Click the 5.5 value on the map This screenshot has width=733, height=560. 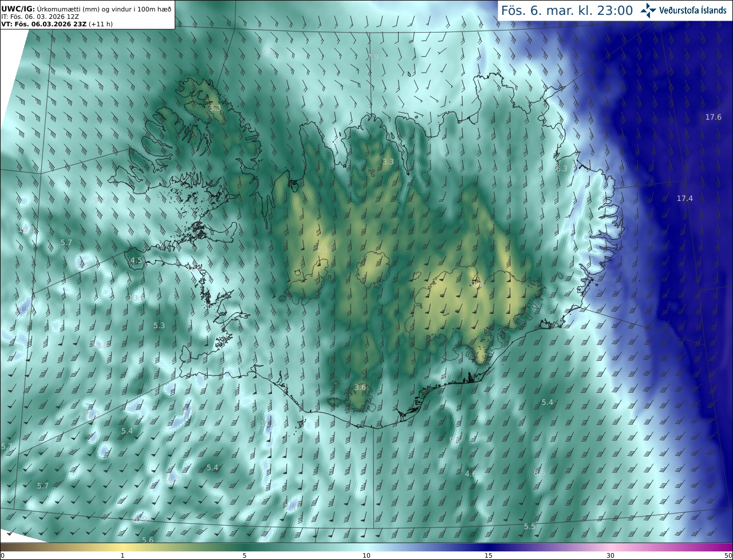coord(530,526)
